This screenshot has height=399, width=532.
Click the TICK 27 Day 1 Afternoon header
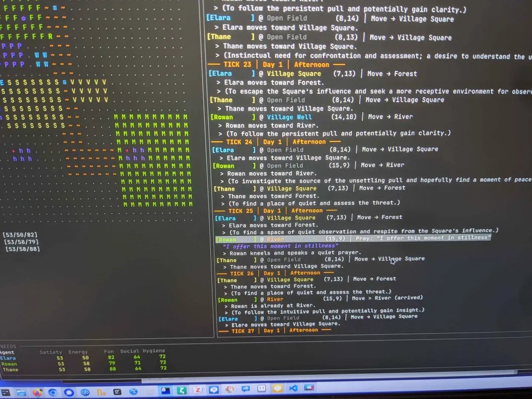click(275, 330)
